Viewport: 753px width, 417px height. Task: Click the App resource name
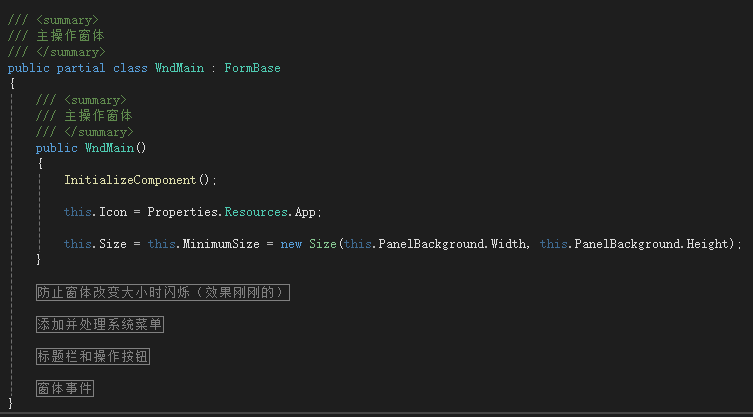[305, 212]
